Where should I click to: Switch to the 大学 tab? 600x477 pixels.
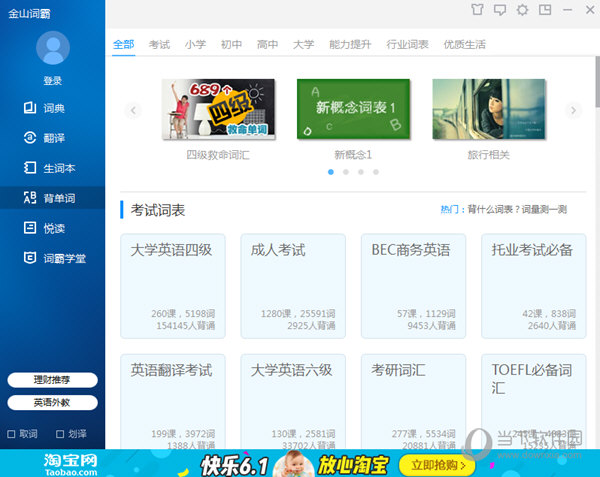click(x=303, y=44)
